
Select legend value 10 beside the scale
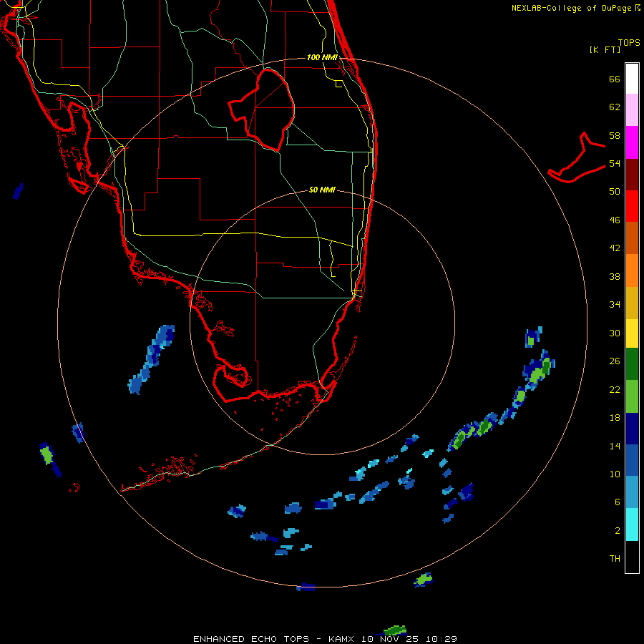click(615, 474)
